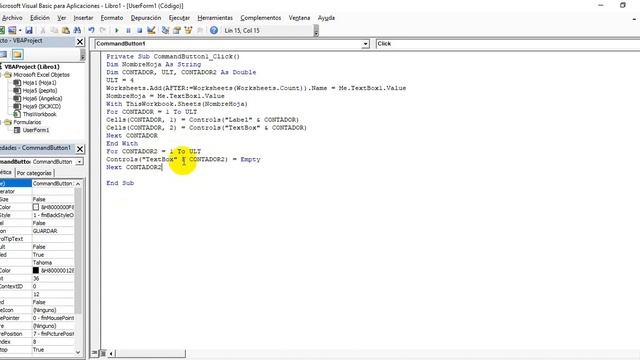The width and height of the screenshot is (640, 360).
Task: Click the 'Next CONTADOR2' code line
Action: [134, 167]
